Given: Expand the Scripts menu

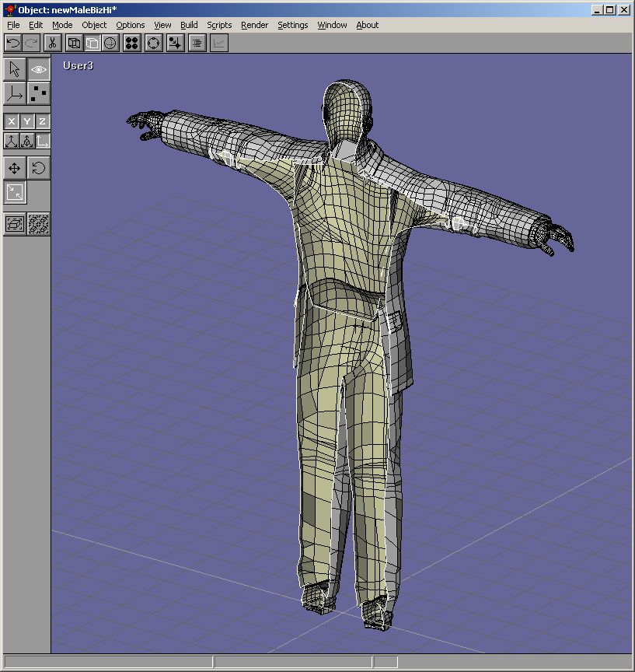Looking at the screenshot, I should (x=219, y=25).
